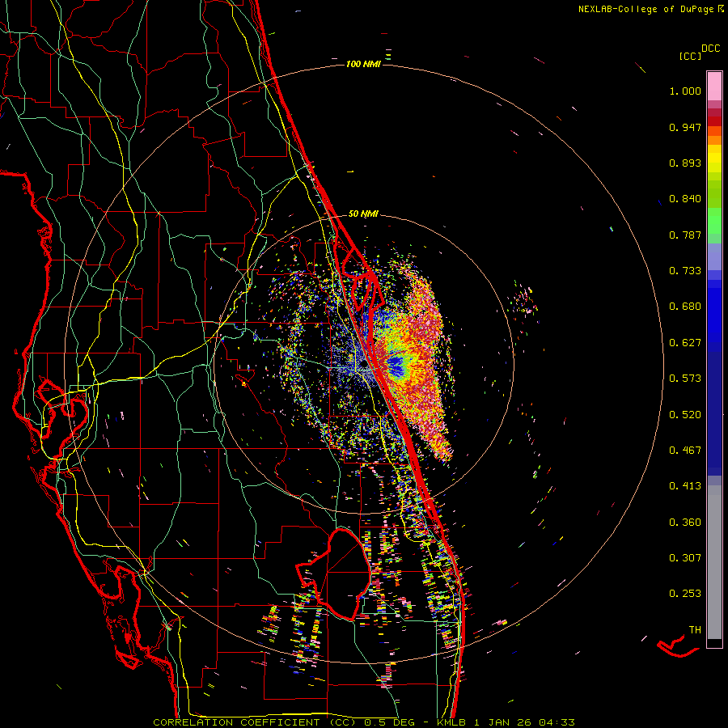Viewport: 728px width, 728px height.
Task: Click the 0.467 color scale label
Action: pos(685,451)
